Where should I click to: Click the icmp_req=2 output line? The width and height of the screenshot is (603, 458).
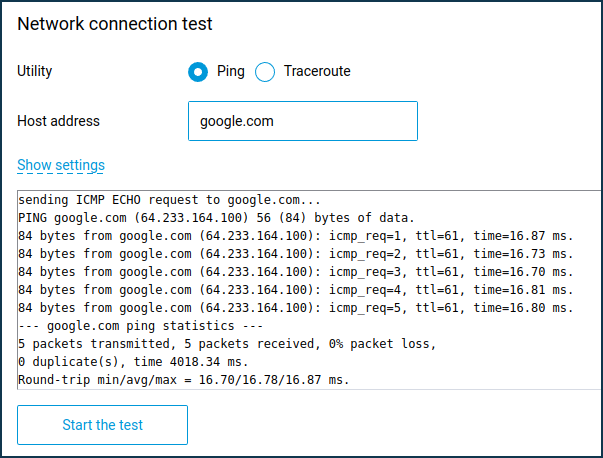[295, 254]
